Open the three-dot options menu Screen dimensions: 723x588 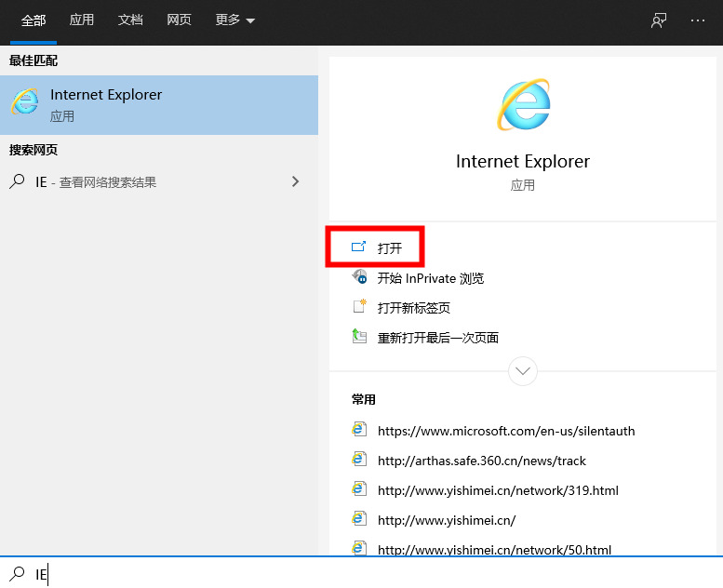[x=698, y=20]
